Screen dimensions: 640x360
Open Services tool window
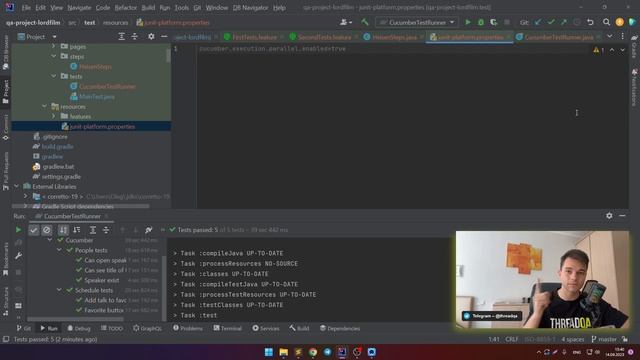coord(266,329)
